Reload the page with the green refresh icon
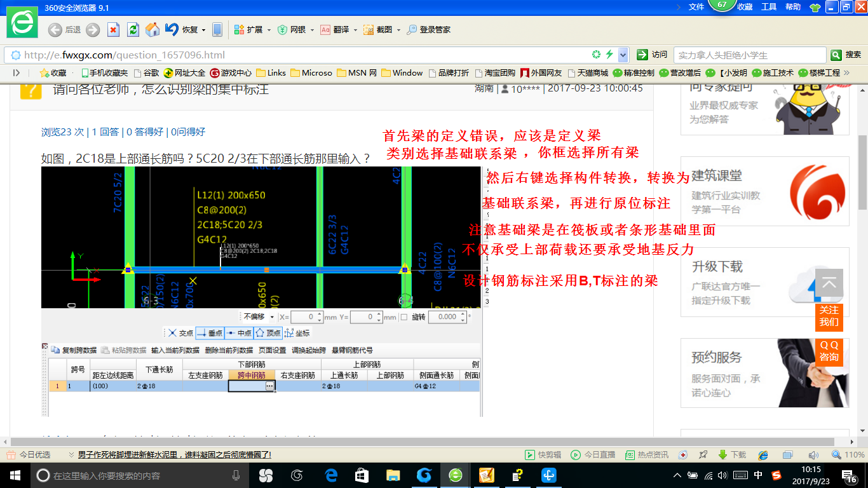This screenshot has height=488, width=868. click(x=133, y=30)
